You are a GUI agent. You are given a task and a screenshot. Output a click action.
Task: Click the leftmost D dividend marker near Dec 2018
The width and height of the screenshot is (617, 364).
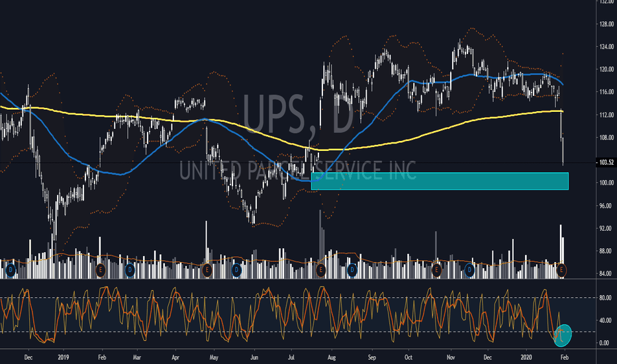(x=11, y=270)
